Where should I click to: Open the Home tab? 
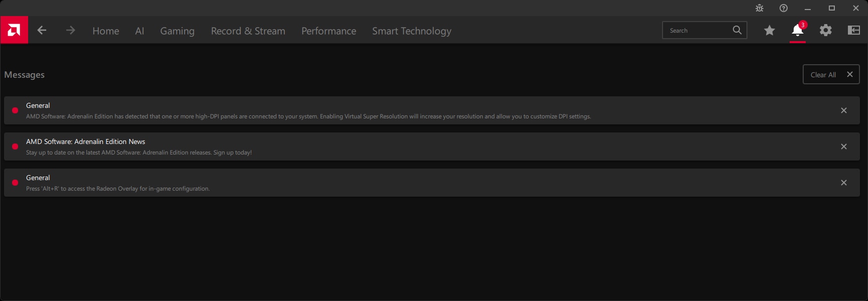(105, 31)
